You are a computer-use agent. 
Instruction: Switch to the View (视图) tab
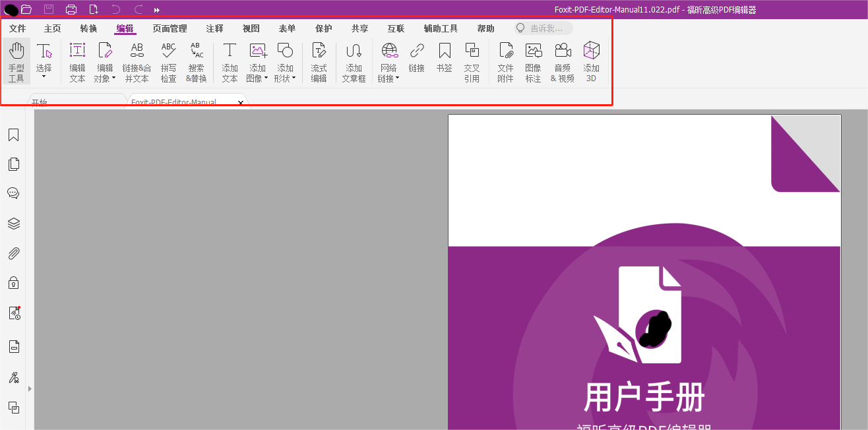point(251,28)
